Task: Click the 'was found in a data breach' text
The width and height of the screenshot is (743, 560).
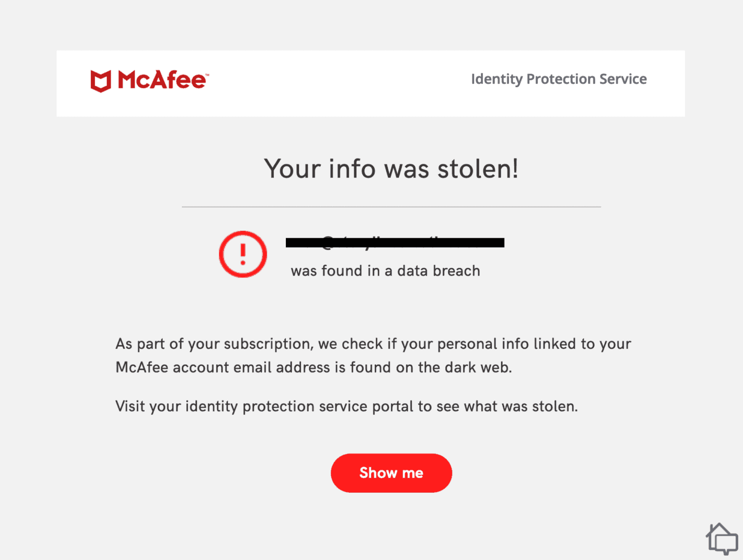Action: (x=386, y=271)
